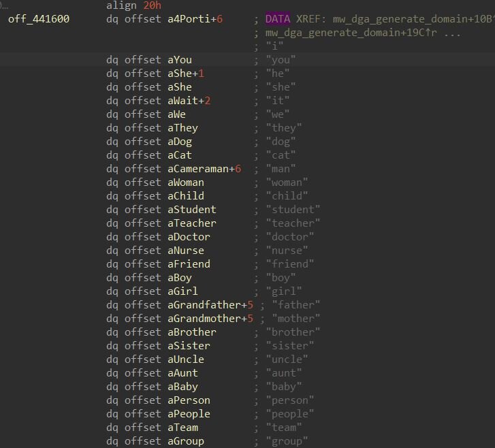Select the aBrother offset name

tap(191, 332)
